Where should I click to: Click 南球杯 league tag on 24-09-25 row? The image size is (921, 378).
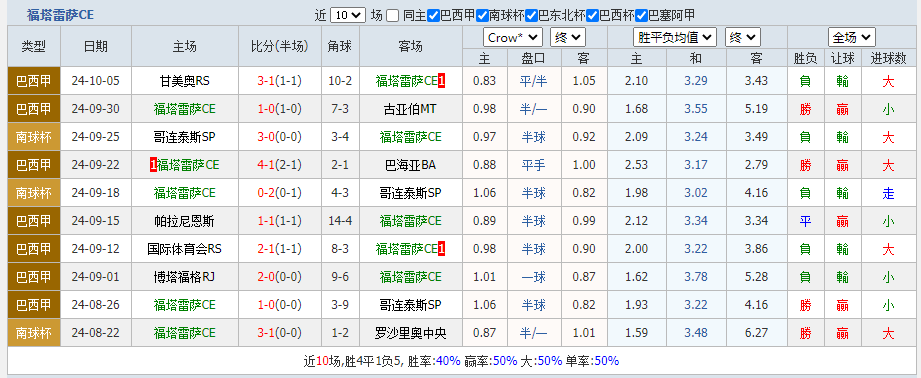click(33, 137)
